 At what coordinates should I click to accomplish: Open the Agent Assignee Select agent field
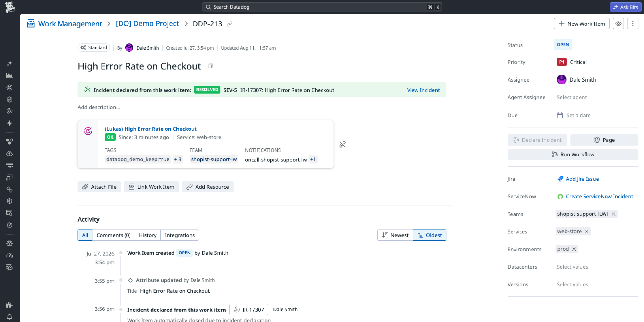(572, 97)
